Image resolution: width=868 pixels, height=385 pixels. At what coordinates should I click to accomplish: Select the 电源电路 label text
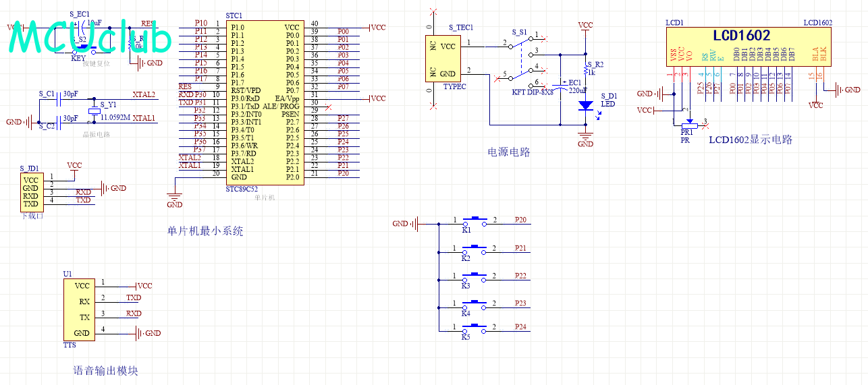coord(509,152)
